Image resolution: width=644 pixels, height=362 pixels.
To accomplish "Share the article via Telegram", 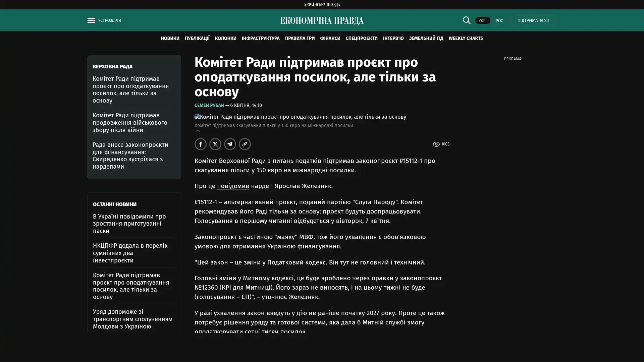I will (230, 144).
